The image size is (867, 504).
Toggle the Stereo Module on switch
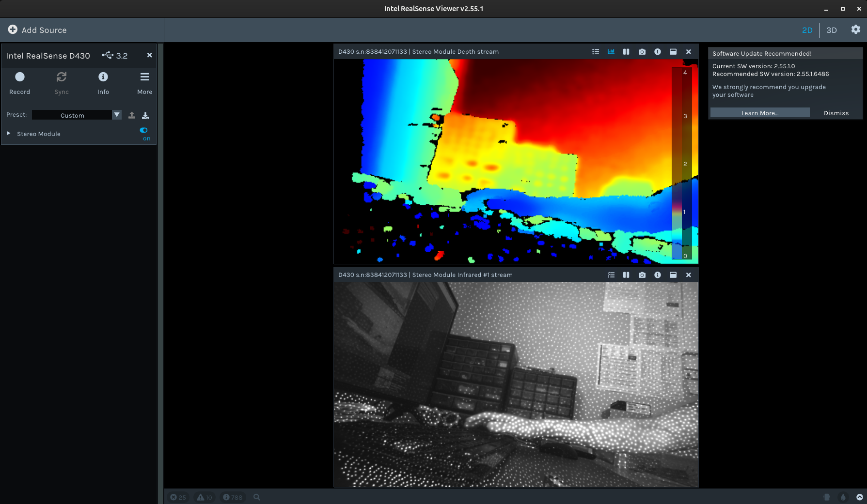click(x=144, y=130)
